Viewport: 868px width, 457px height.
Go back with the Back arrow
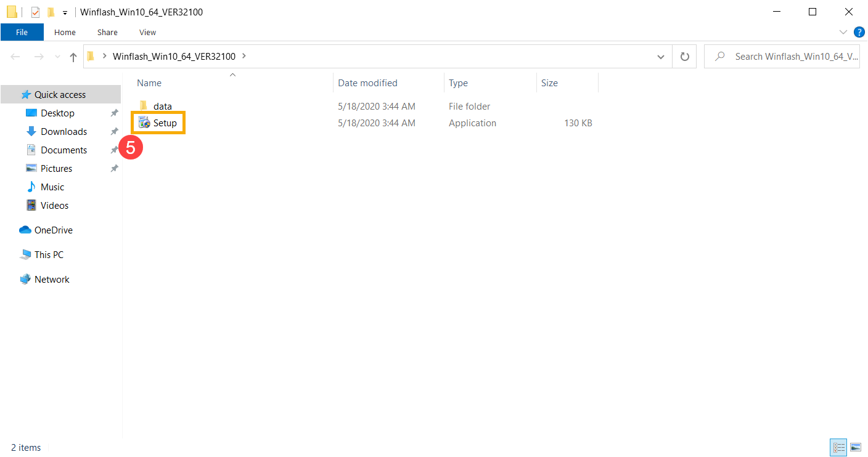[15, 57]
